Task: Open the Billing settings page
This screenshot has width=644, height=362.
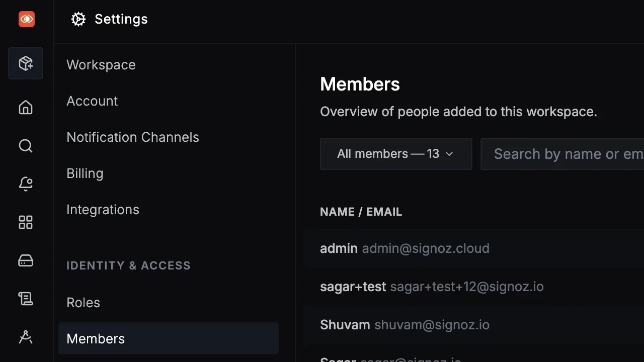Action: pos(85,173)
